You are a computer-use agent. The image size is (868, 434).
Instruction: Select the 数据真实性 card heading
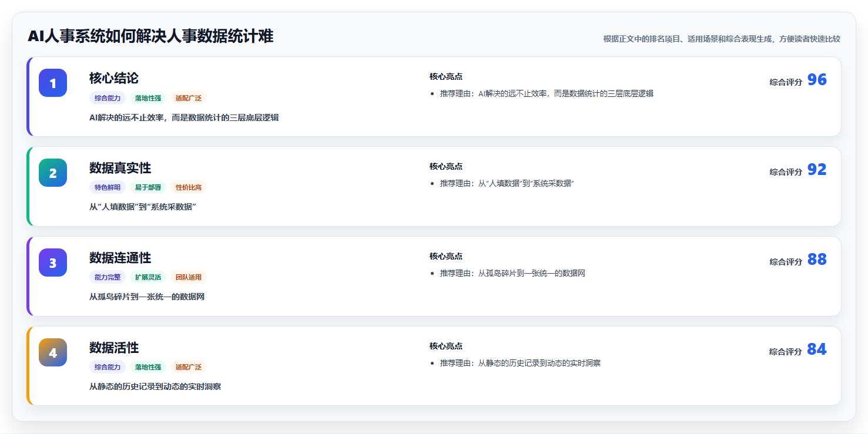pos(120,168)
